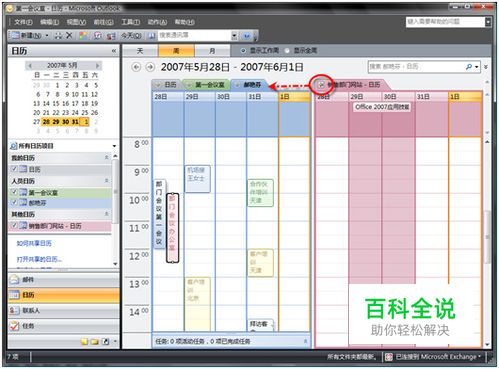Click overlay-mode arrow on red-circled pink calendar tab
Viewport: 499px width, 369px height.
[x=321, y=85]
